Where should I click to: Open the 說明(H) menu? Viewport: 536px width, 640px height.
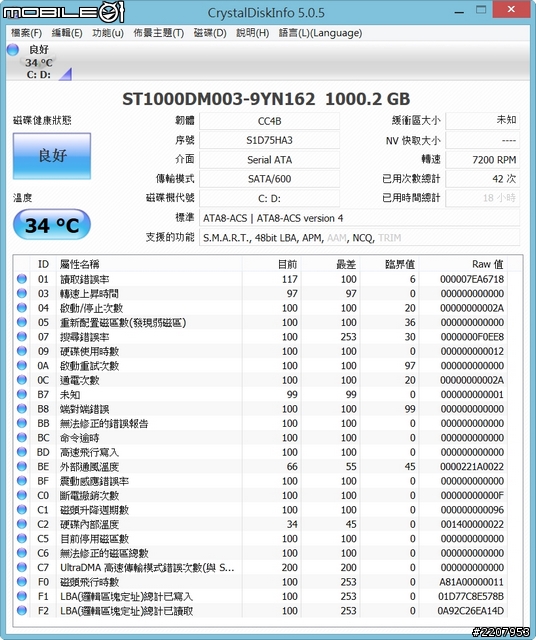click(x=252, y=33)
